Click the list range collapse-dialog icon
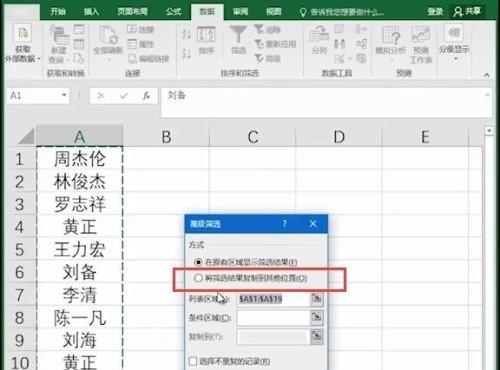Image resolution: width=500 pixels, height=370 pixels. 317,299
